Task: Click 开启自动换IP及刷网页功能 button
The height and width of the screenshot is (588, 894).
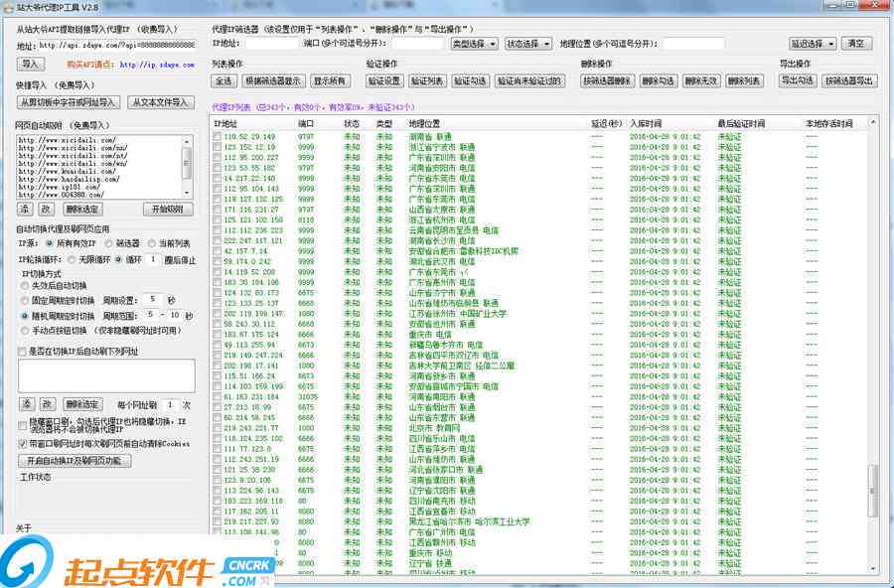Action: pyautogui.click(x=74, y=461)
